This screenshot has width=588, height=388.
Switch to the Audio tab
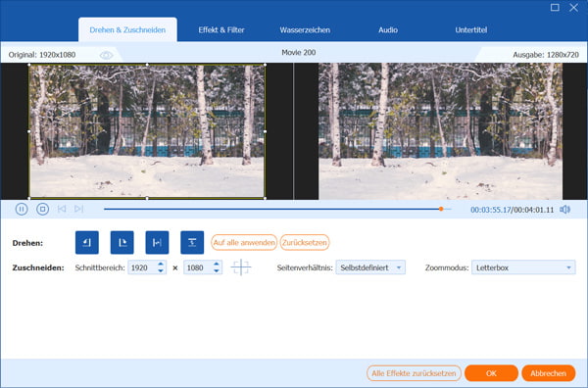[388, 29]
